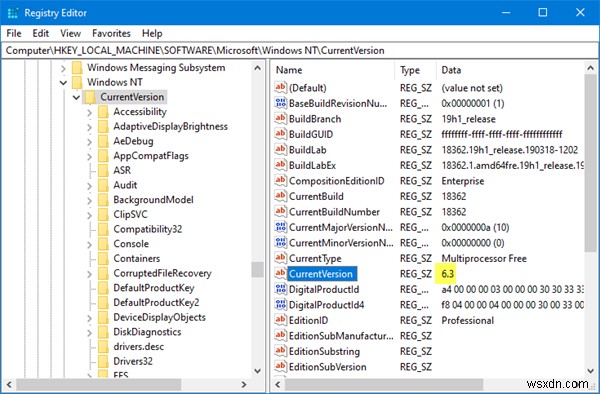Expand the Console key

pyautogui.click(x=90, y=244)
